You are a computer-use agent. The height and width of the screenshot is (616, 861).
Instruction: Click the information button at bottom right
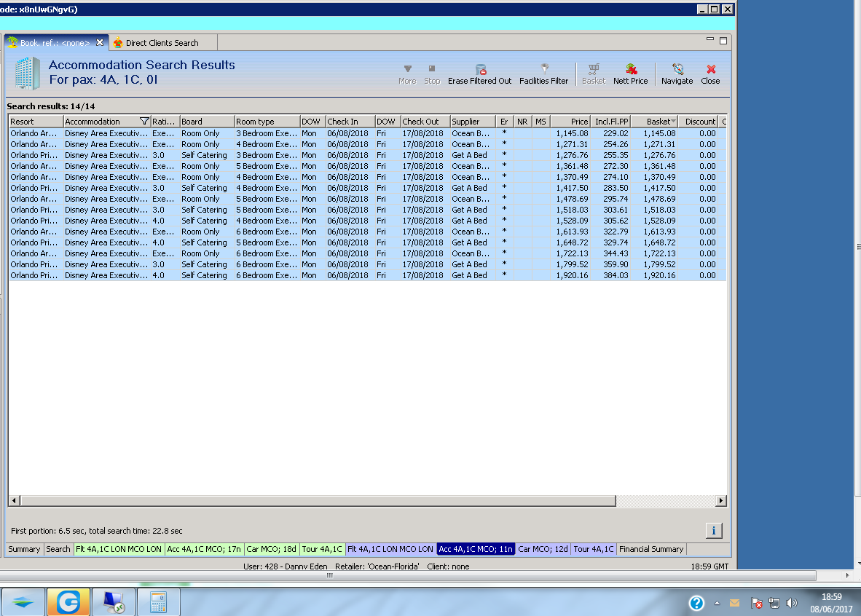[714, 530]
